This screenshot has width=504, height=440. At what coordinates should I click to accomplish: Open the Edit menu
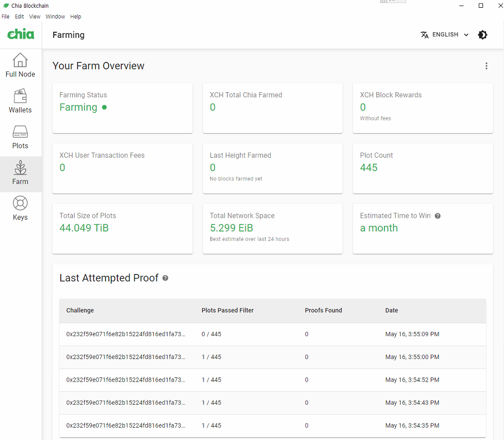(x=19, y=16)
